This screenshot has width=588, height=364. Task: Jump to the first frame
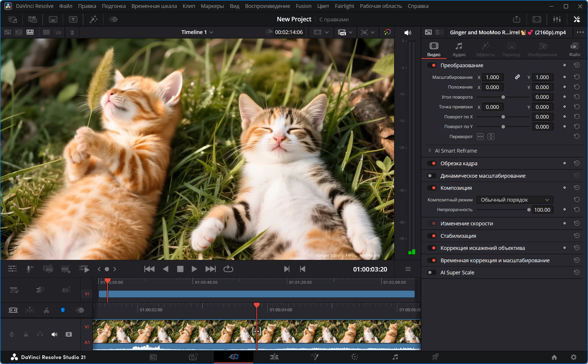[149, 269]
